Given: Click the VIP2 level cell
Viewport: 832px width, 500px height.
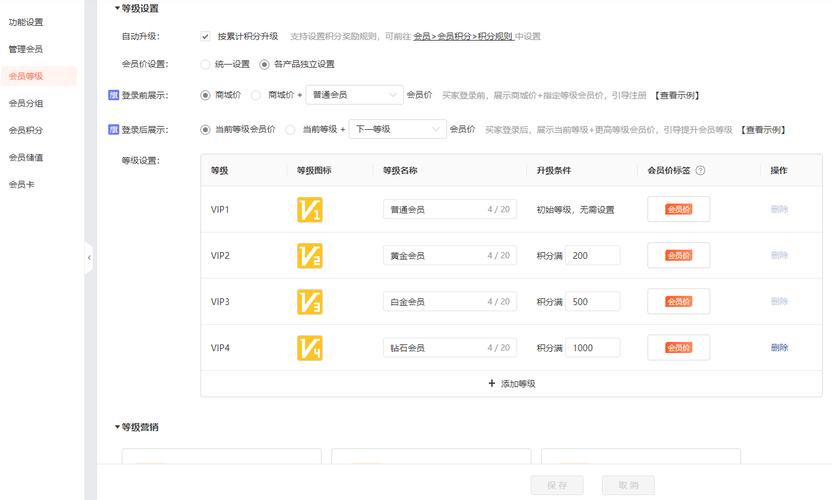Looking at the screenshot, I should pos(220,256).
